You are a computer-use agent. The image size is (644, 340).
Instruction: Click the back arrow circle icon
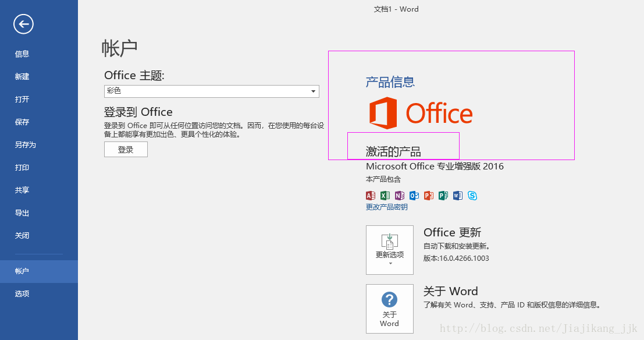coord(23,24)
